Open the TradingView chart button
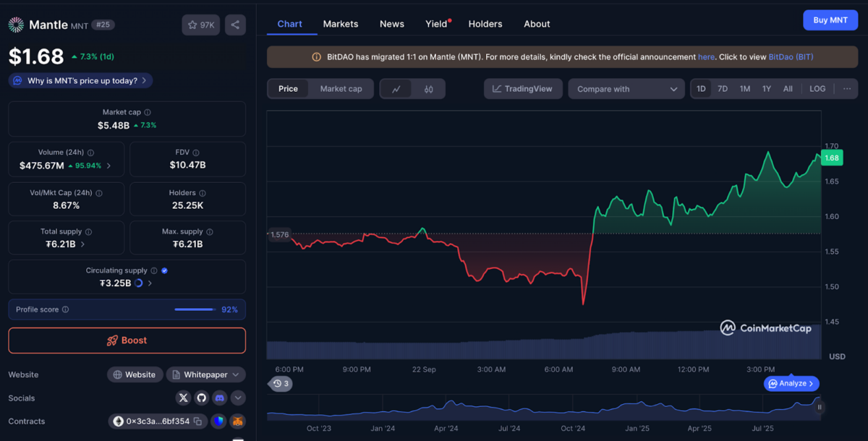 (x=522, y=89)
